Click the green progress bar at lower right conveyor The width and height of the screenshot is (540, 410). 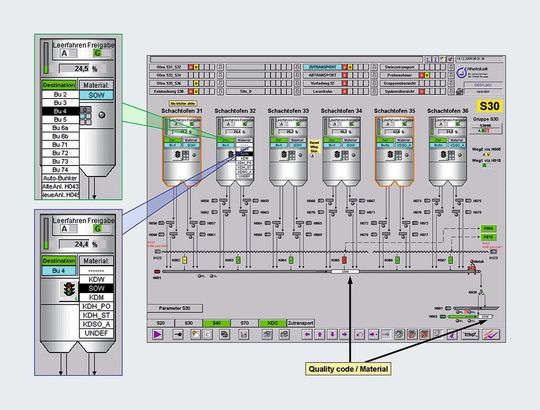tap(463, 317)
